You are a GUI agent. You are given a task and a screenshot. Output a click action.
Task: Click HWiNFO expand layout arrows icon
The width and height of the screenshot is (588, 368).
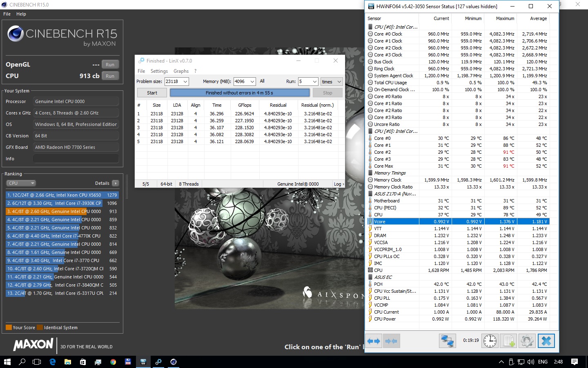(x=373, y=341)
